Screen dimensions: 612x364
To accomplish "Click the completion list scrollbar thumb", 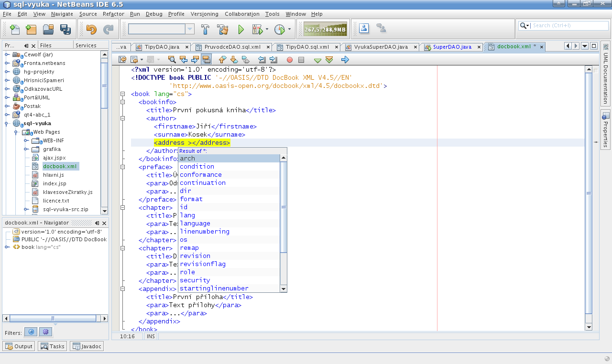I will 284,207.
